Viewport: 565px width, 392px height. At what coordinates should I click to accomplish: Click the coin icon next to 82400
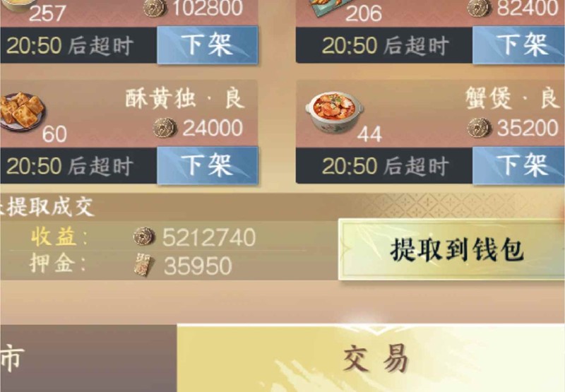[480, 8]
